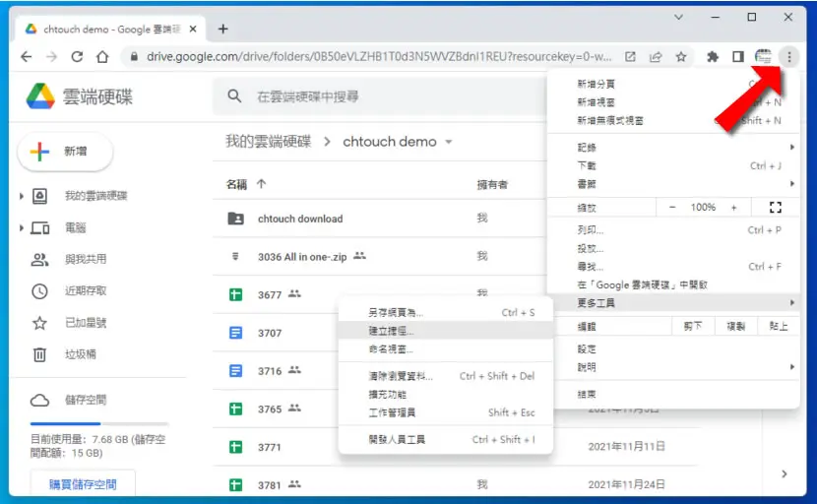Go to browser home icon

click(102, 57)
